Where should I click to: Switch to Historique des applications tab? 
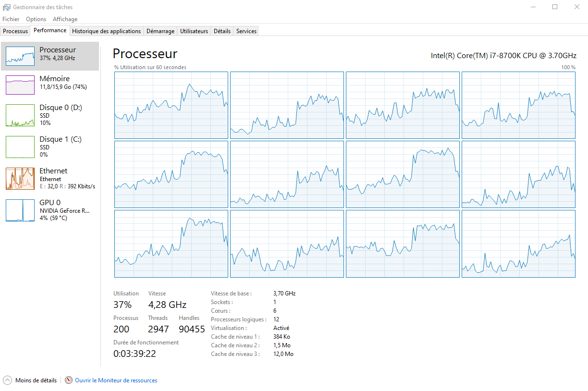(106, 31)
